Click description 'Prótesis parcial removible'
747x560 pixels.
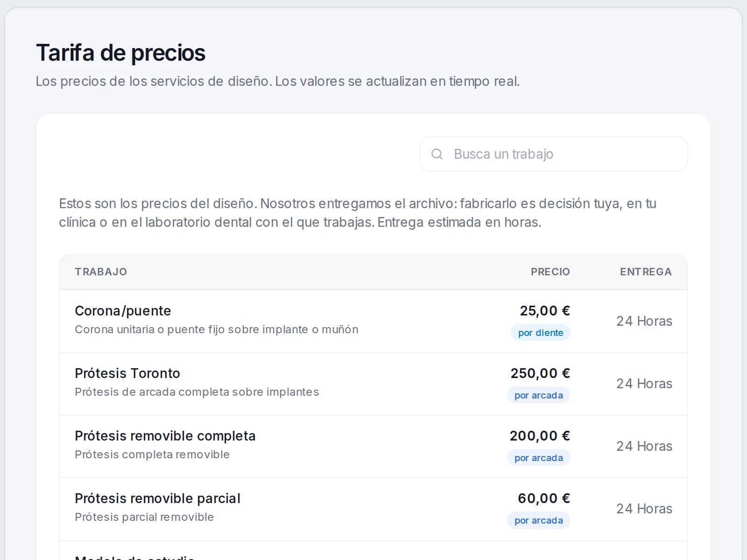click(x=144, y=517)
